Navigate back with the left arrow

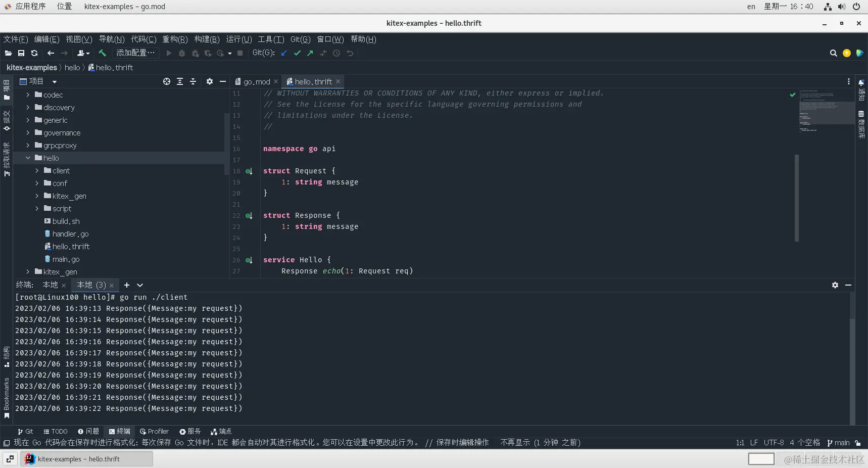pyautogui.click(x=51, y=53)
